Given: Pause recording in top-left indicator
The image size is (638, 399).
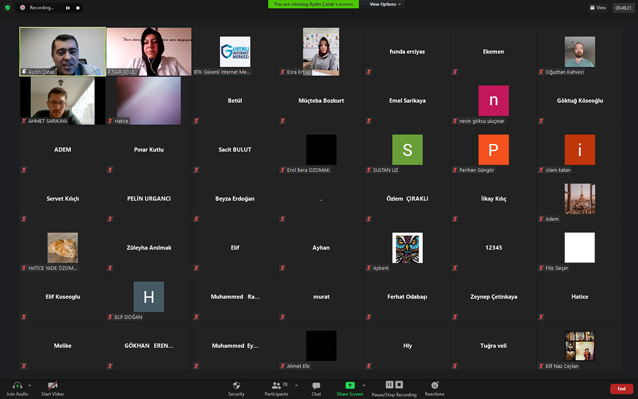Looking at the screenshot, I should point(68,8).
